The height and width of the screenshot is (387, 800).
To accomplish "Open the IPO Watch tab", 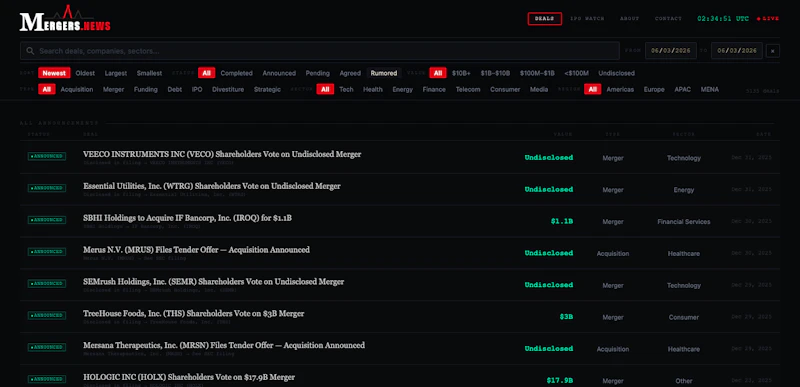I will point(587,19).
